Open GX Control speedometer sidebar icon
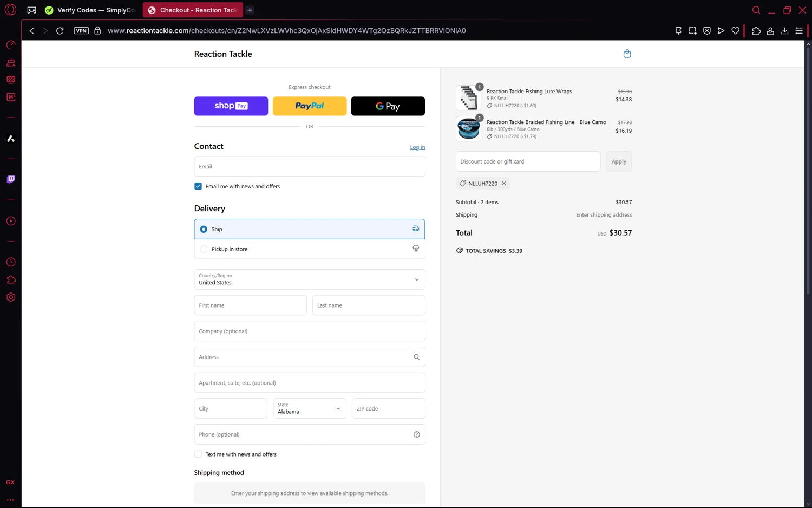Image resolution: width=812 pixels, height=508 pixels. [10, 45]
